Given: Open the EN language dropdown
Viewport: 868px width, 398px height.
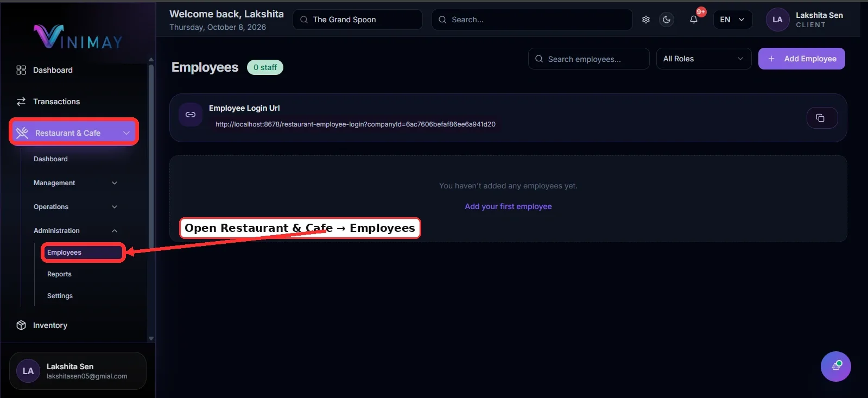Looking at the screenshot, I should 733,20.
